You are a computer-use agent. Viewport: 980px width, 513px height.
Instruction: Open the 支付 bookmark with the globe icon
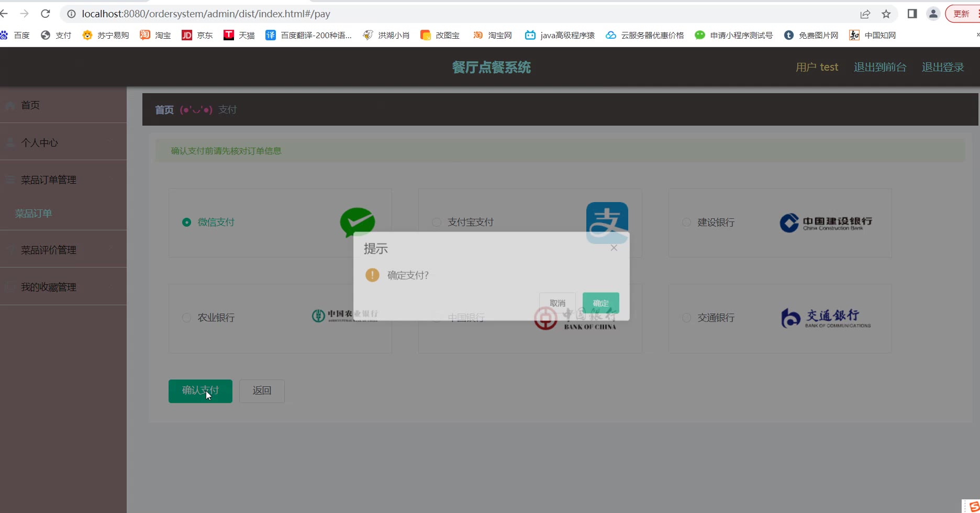coord(56,35)
